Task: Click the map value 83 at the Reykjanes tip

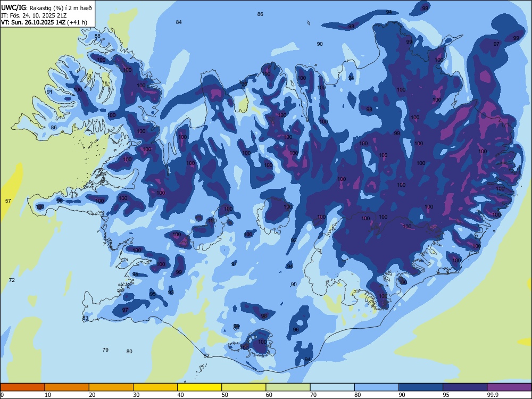Action: pos(85,318)
